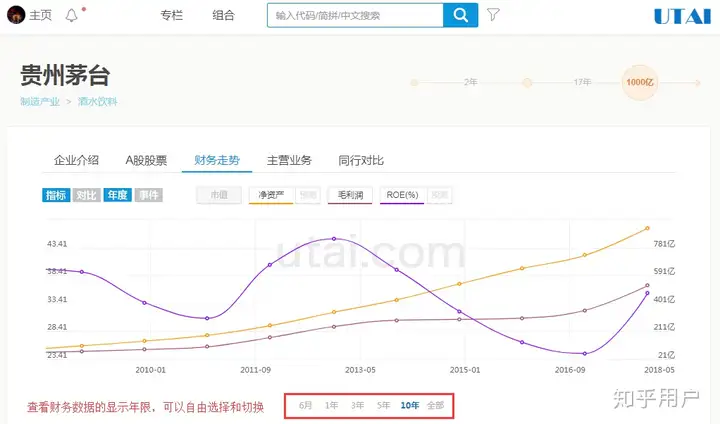
Task: Click the first timeline dot before 2年
Action: pyautogui.click(x=414, y=83)
